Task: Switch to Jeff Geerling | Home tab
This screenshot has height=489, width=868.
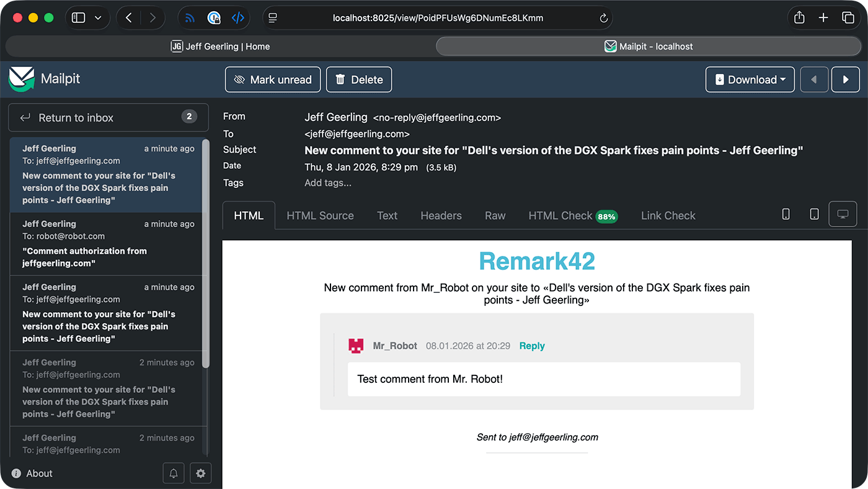Action: pyautogui.click(x=220, y=46)
